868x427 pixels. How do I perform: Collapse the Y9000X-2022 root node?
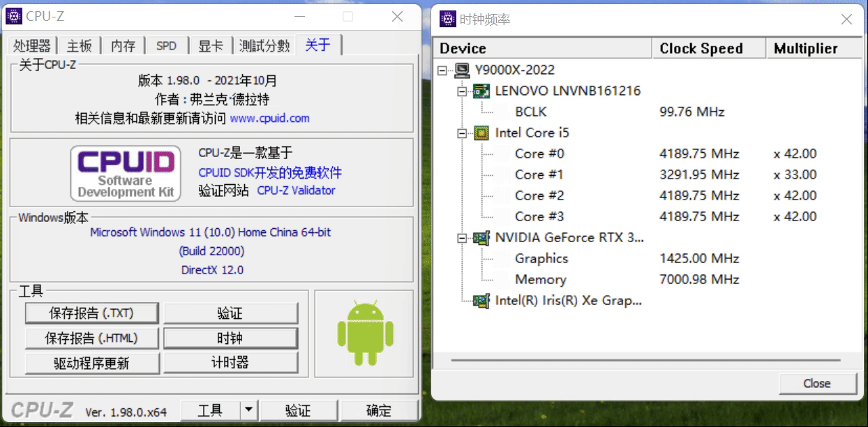[442, 70]
